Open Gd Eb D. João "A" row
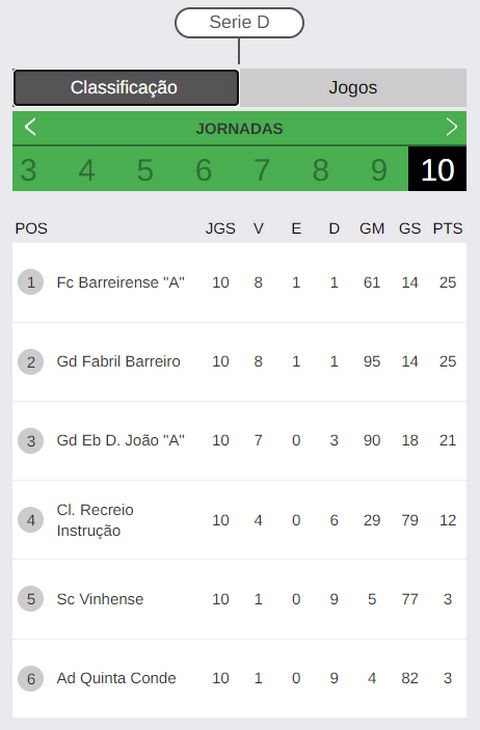Image resolution: width=480 pixels, height=730 pixels. (x=239, y=441)
